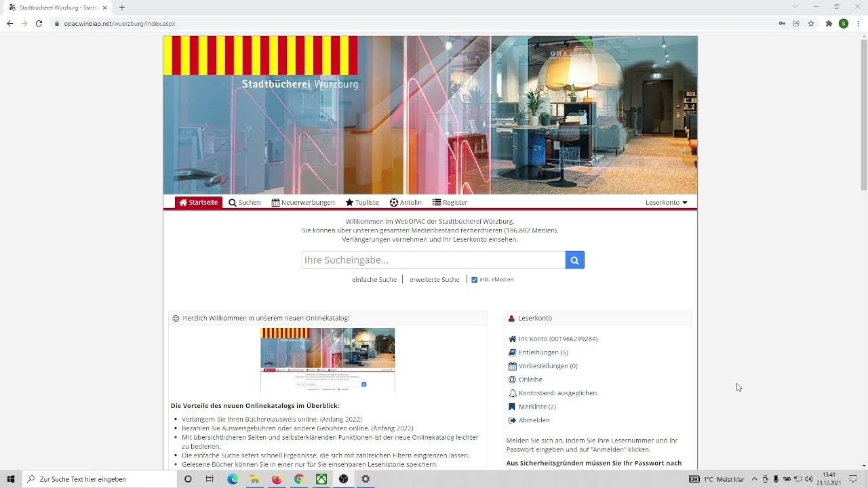This screenshot has width=868, height=488.
Task: View Vorbestellungen (0) reservations
Action: coord(548,366)
